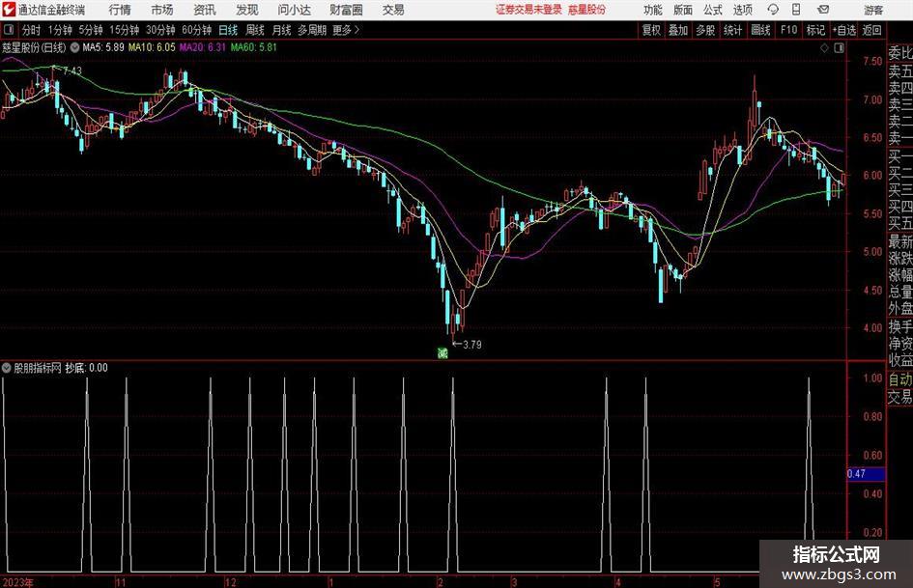The image size is (913, 588).
Task: Click the MA5: 5.89 indicator label
Action: point(103,47)
